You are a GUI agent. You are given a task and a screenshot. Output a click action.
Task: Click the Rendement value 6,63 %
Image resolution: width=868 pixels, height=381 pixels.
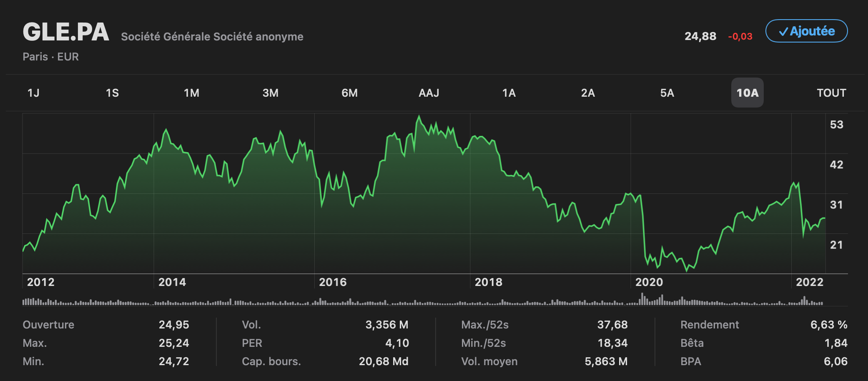(829, 325)
